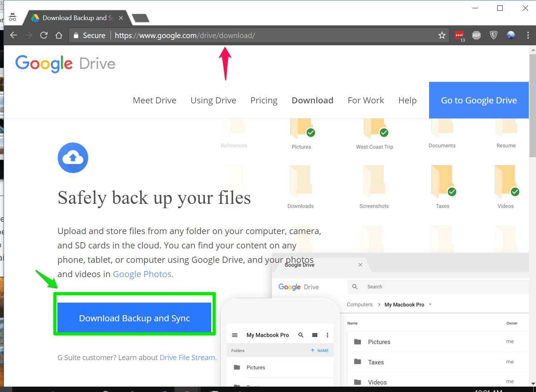Select the Download nav item

click(x=312, y=101)
